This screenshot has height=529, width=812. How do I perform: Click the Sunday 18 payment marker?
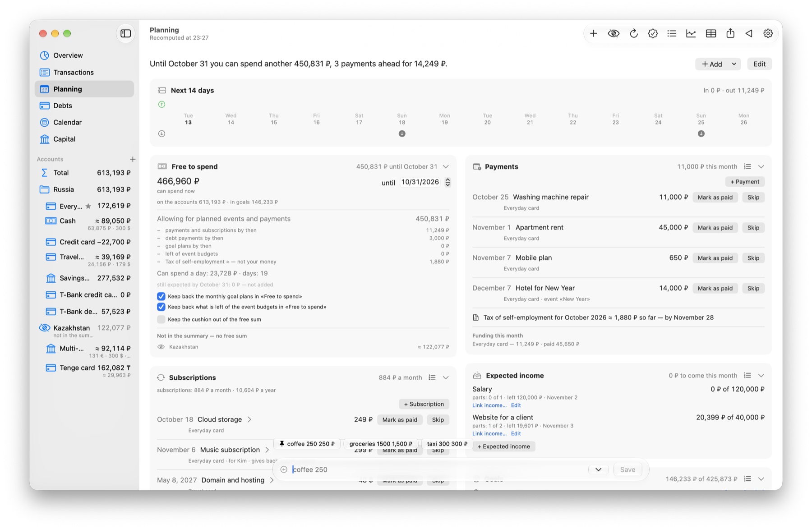tap(402, 133)
